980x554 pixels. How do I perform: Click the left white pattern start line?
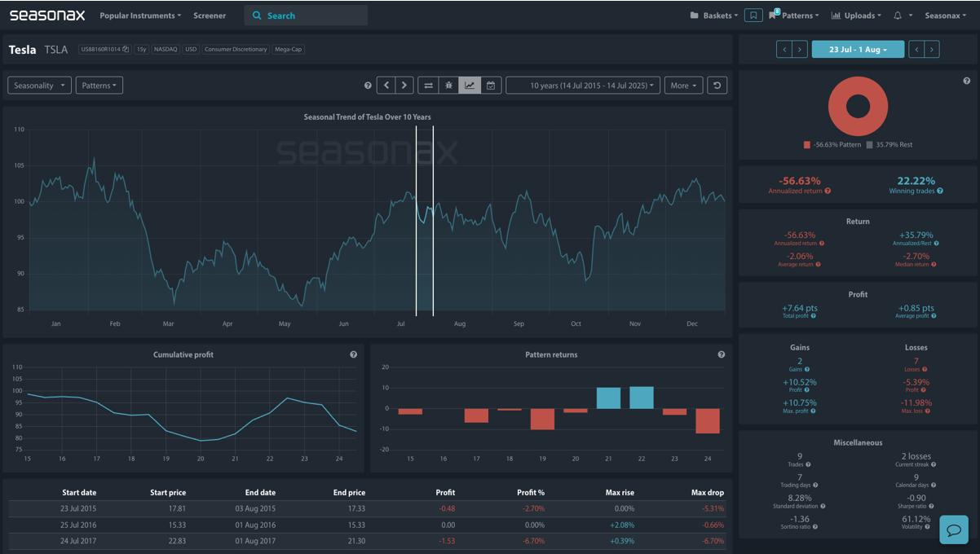pyautogui.click(x=416, y=220)
